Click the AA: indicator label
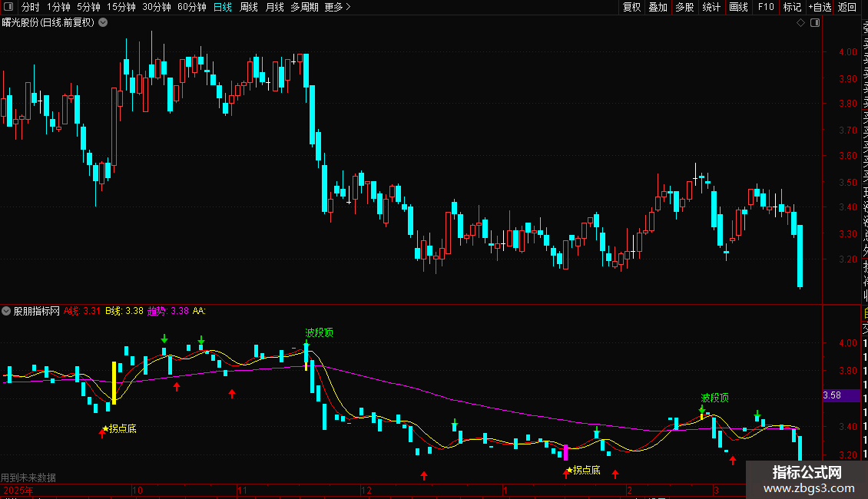The width and height of the screenshot is (868, 499). pos(199,311)
